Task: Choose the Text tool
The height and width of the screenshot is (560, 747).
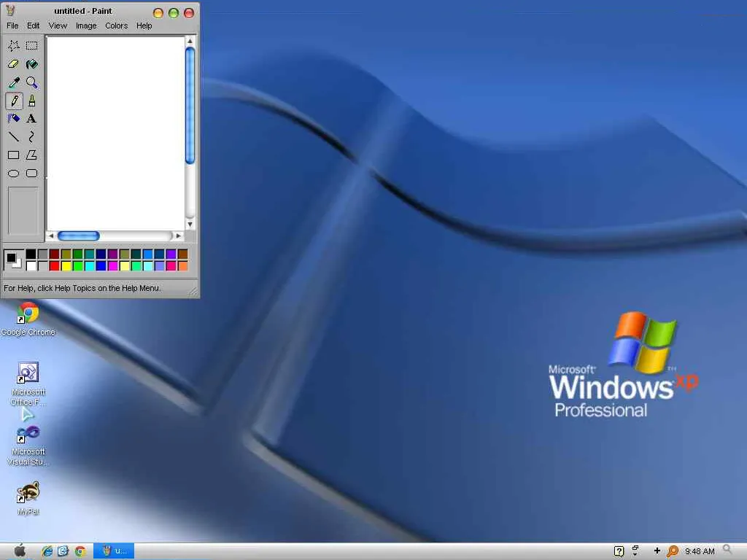Action: 32,119
